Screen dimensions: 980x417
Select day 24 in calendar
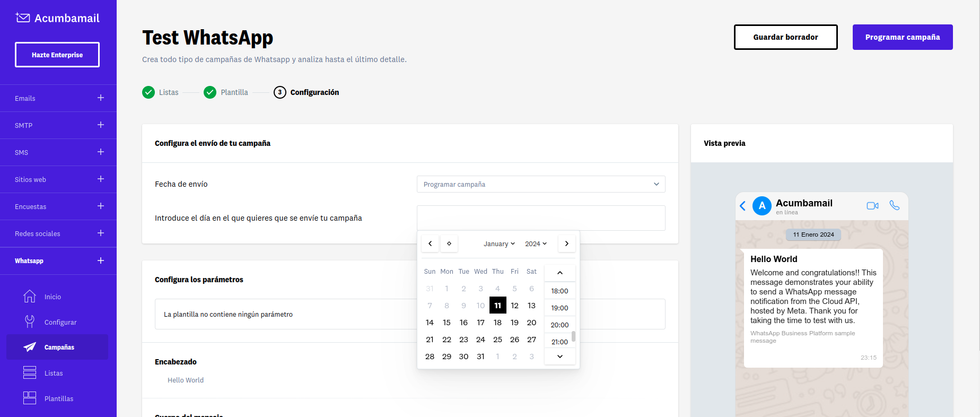tap(481, 339)
